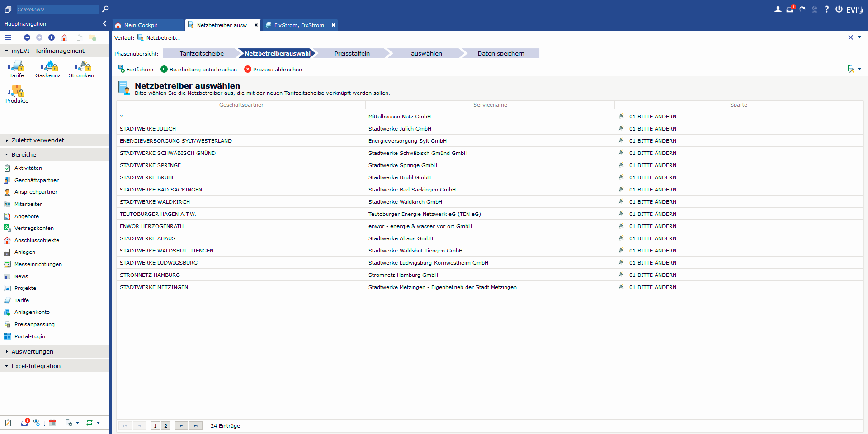Open the Stromkennzahlen shortcut icon
This screenshot has height=434, width=868.
click(x=83, y=67)
